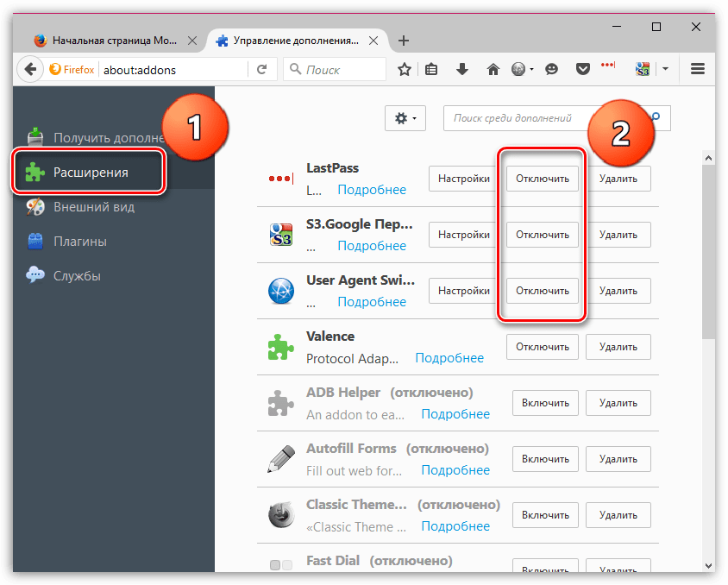Select Плагины in the sidebar
This screenshot has height=585, width=728.
pos(80,242)
